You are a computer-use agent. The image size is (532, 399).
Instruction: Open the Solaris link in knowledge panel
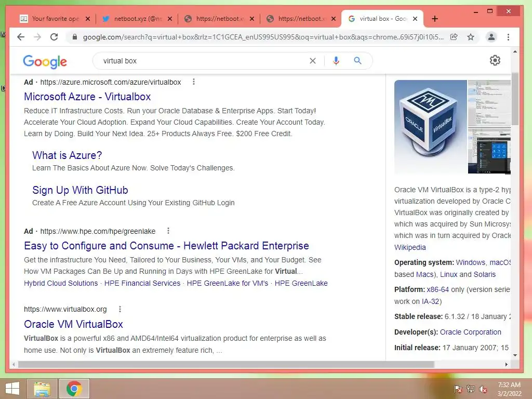tap(485, 274)
